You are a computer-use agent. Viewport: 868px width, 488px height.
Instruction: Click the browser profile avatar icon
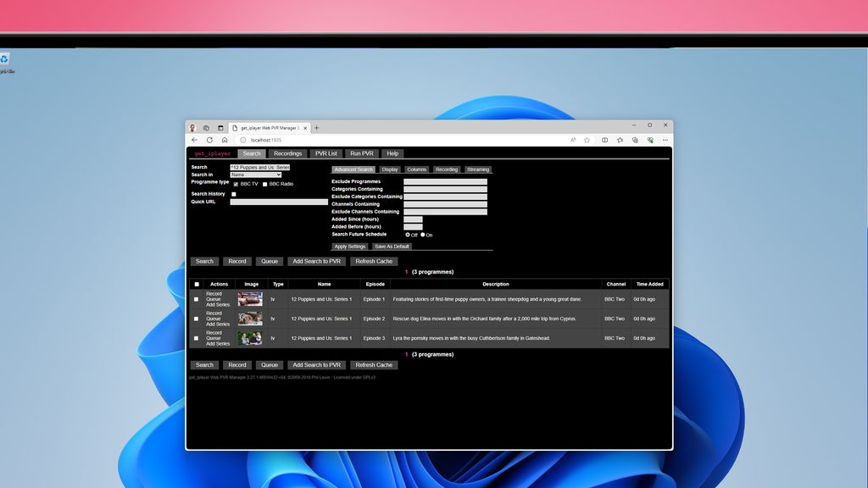point(192,125)
